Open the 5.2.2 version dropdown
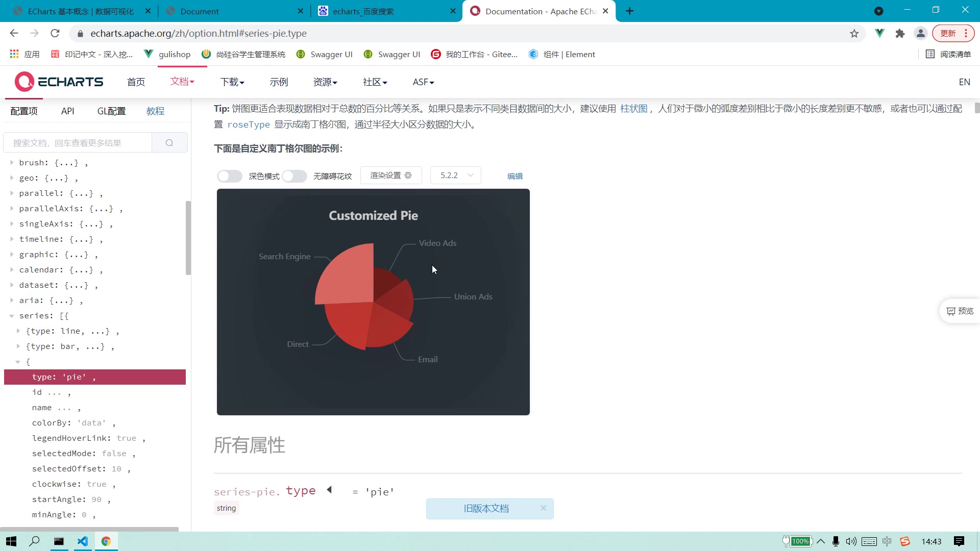The width and height of the screenshot is (980, 551). [456, 176]
